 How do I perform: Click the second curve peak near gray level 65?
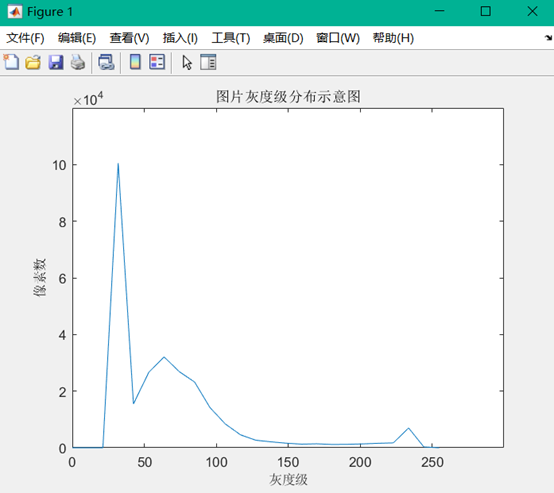[x=164, y=357]
